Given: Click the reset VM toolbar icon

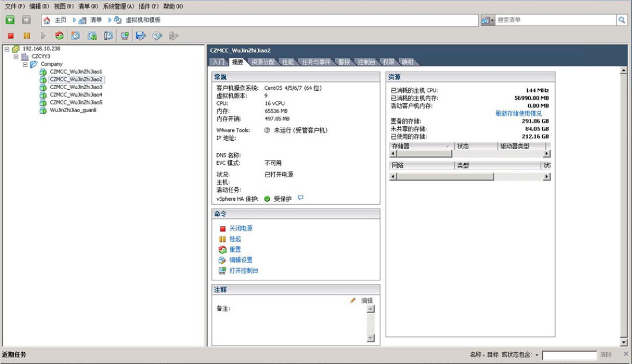Looking at the screenshot, I should click(x=59, y=36).
